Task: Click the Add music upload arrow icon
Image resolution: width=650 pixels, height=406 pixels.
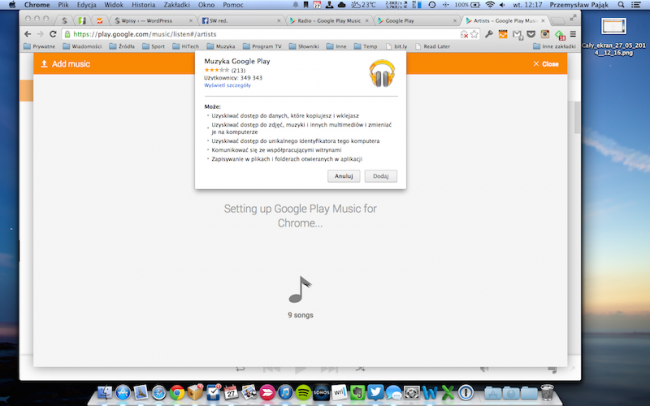Action: 44,64
